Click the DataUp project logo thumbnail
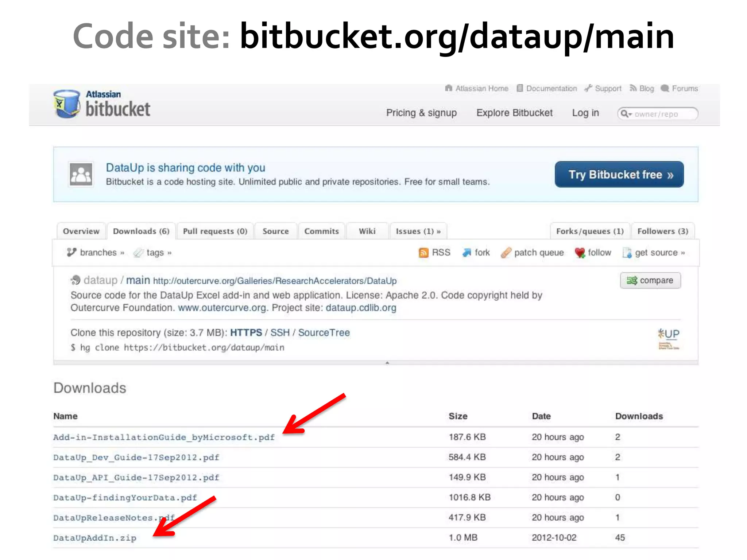 (669, 339)
